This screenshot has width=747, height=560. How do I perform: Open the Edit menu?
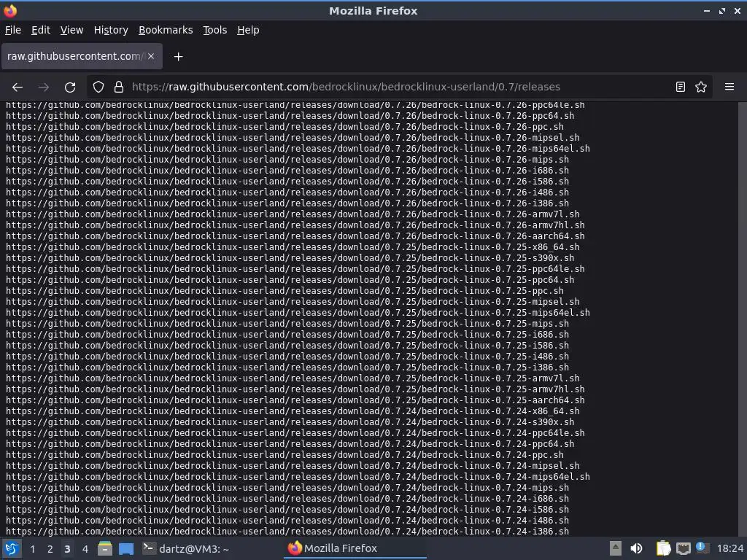click(41, 30)
